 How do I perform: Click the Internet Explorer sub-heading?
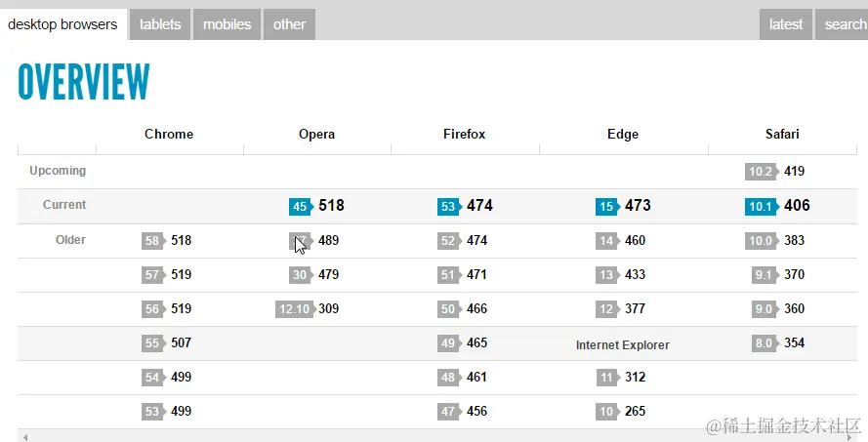[x=623, y=345]
